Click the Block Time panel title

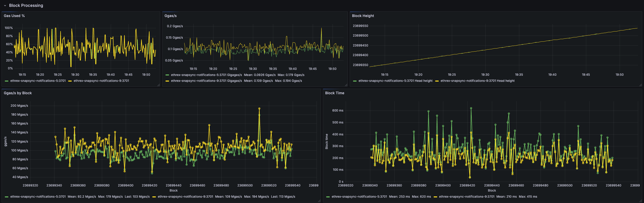click(x=335, y=93)
